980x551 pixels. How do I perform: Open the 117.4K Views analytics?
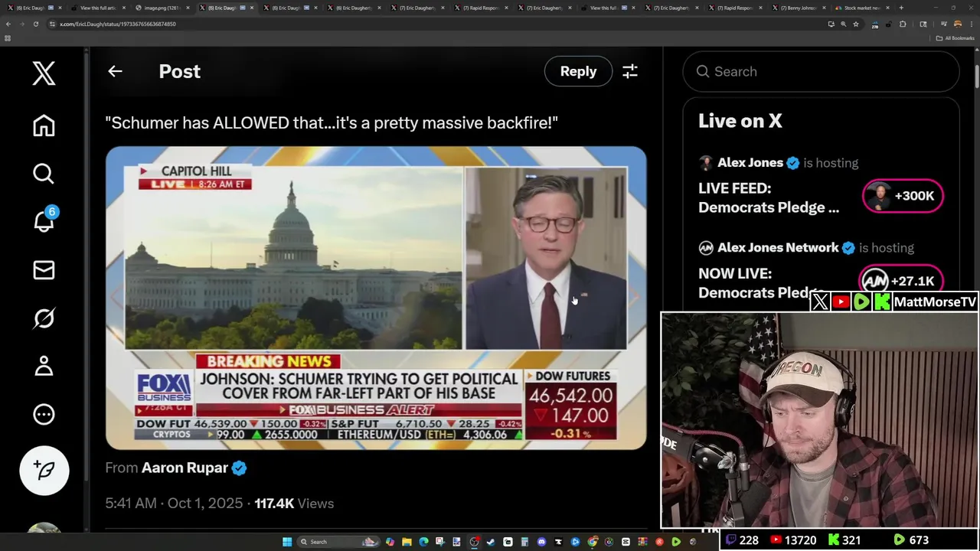coord(294,504)
